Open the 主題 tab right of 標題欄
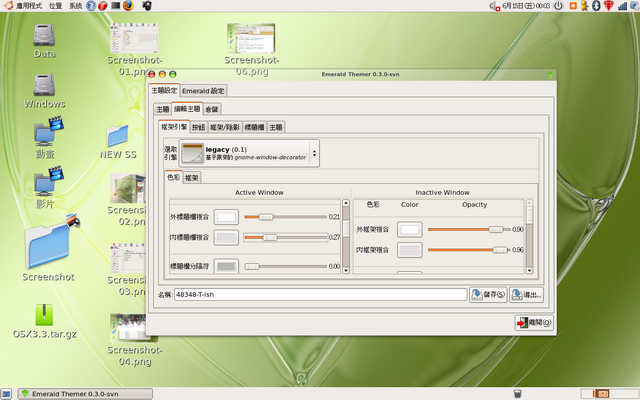 pos(276,127)
